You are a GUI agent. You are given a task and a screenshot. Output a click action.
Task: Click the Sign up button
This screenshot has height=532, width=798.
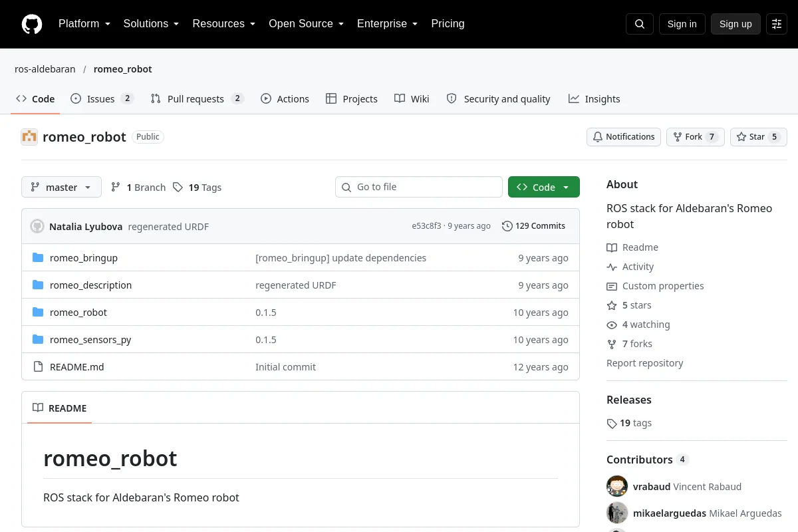[735, 24]
